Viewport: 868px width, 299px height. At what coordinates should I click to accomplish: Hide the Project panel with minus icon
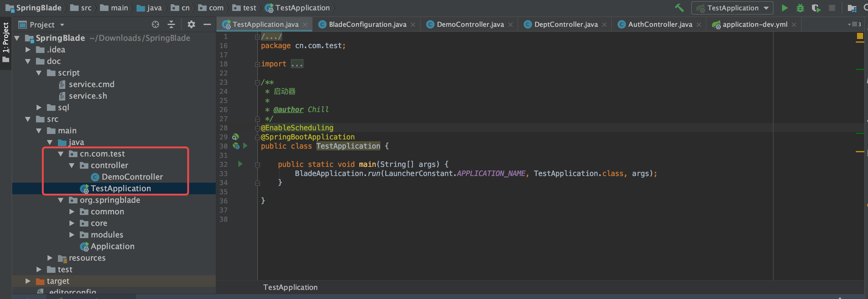[x=207, y=24]
